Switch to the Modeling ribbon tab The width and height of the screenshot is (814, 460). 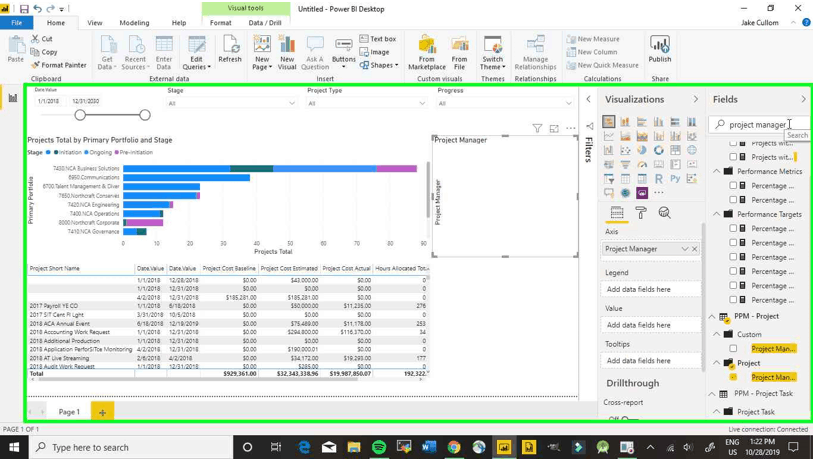pyautogui.click(x=134, y=23)
